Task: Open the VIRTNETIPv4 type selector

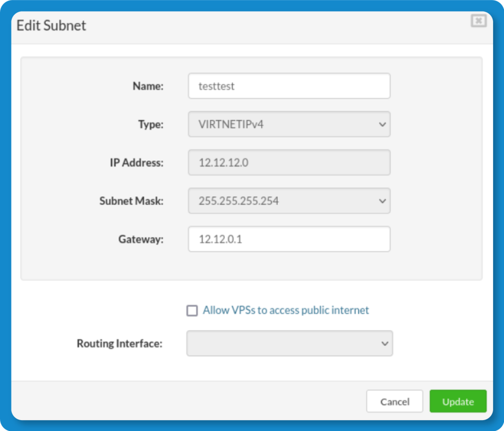Action: click(289, 124)
